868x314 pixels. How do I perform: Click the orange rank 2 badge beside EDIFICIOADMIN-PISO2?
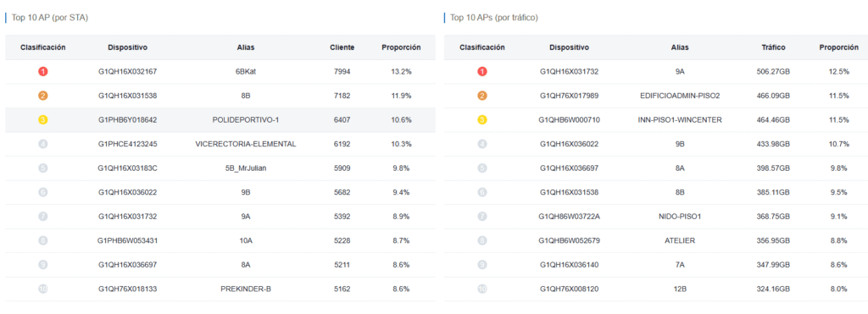tap(482, 96)
